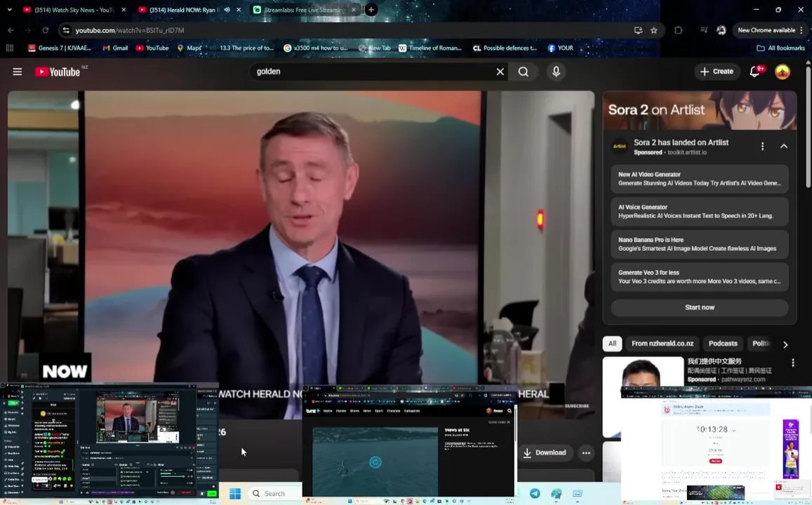Click the address bar URL
This screenshot has height=505, width=812.
point(129,31)
